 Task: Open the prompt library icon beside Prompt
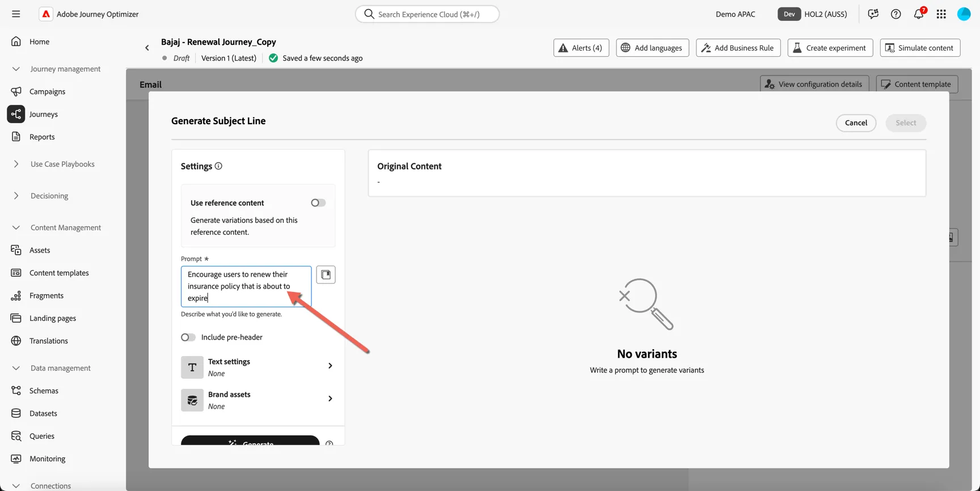point(326,275)
